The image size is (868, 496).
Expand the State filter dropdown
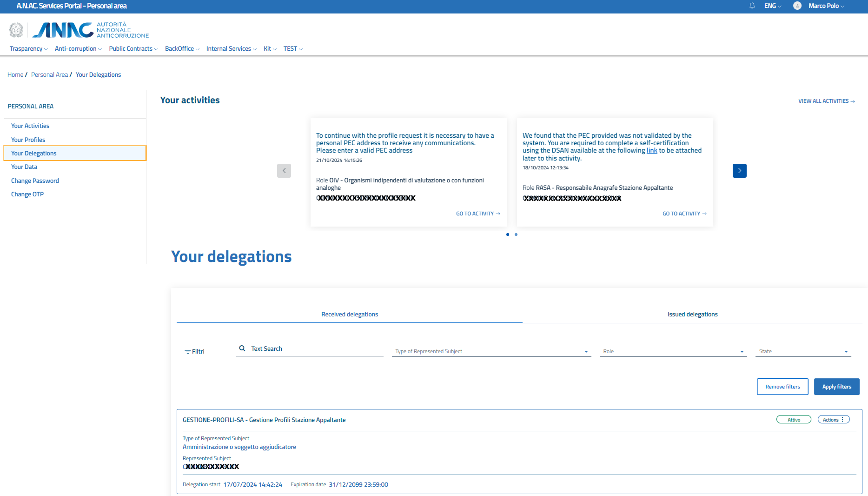pos(803,352)
